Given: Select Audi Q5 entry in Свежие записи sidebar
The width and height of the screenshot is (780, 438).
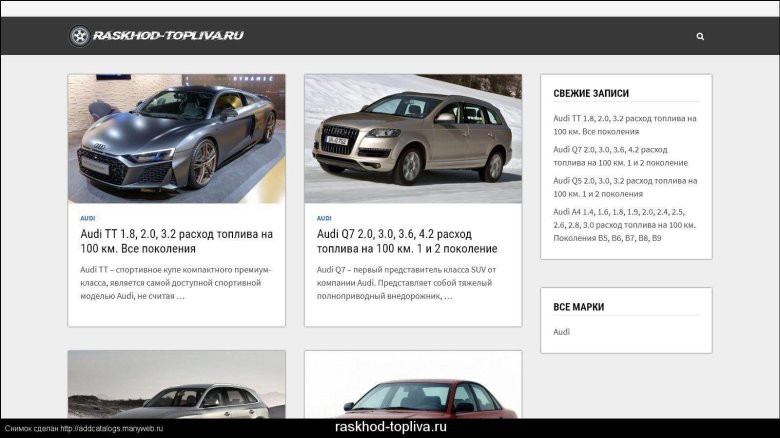Looking at the screenshot, I should click(x=624, y=187).
